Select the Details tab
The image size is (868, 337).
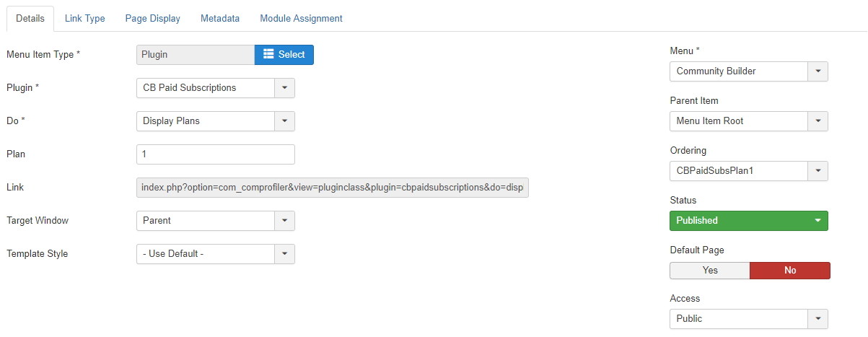30,19
